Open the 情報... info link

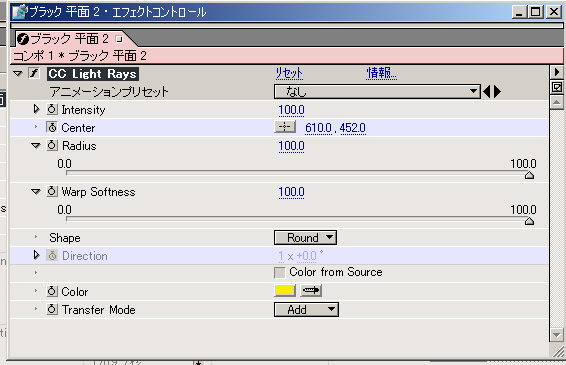coord(381,73)
